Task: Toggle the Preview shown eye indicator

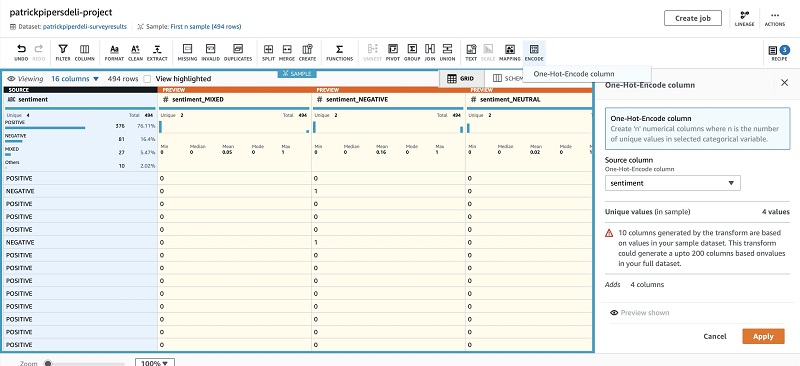Action: click(614, 312)
